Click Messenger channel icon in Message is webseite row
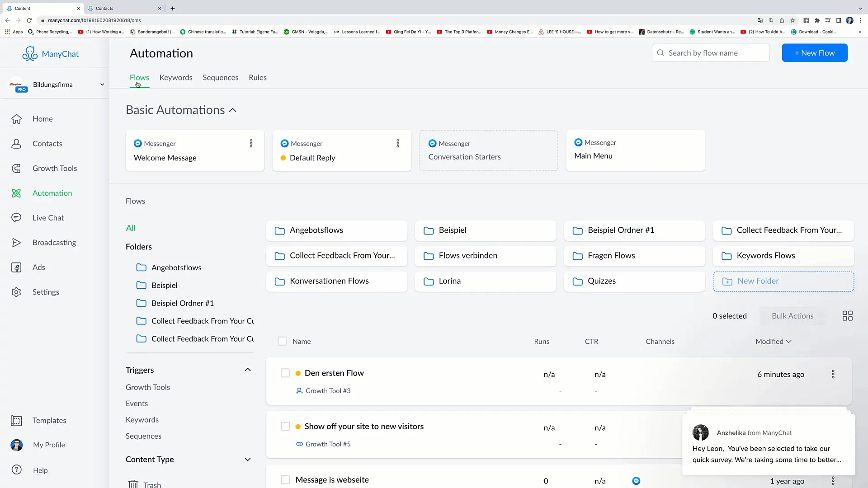Screen dimensions: 868x488 click(x=636, y=481)
